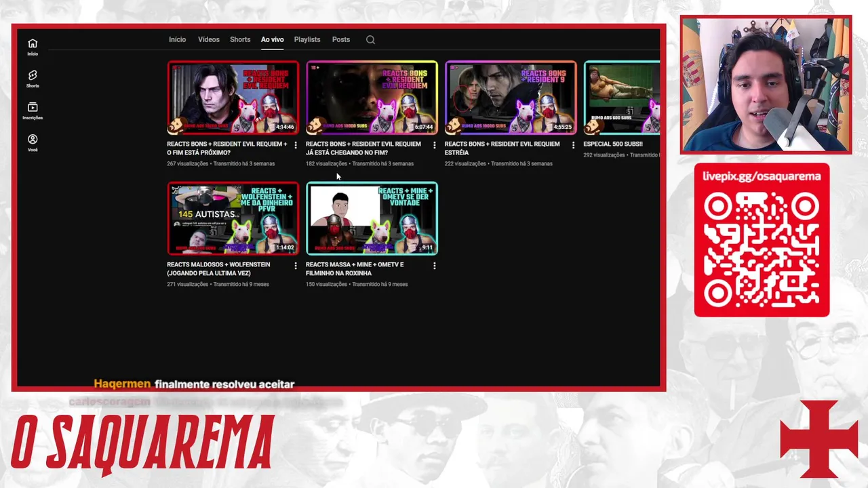Open title 'ESPECIAL 500 SUBS!!!'
The height and width of the screenshot is (488, 868).
point(613,144)
